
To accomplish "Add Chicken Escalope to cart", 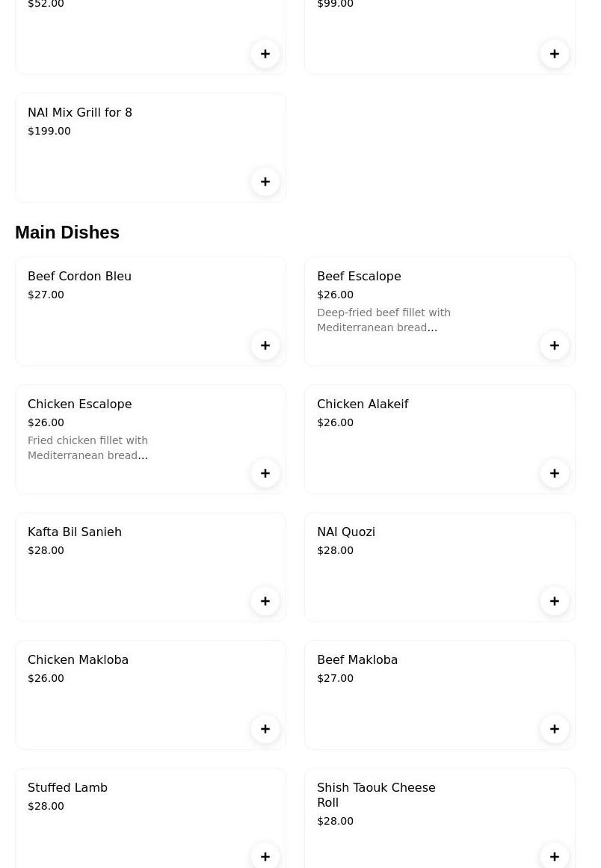I will pos(265,473).
